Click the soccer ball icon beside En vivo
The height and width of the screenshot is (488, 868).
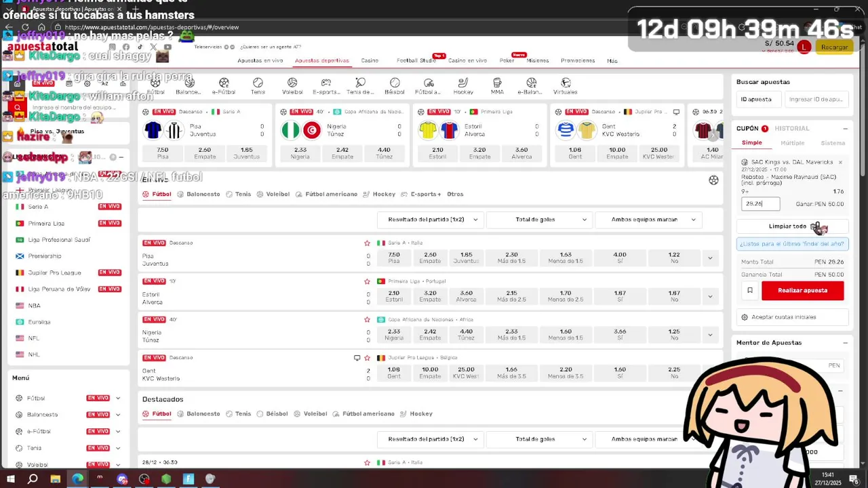(713, 180)
